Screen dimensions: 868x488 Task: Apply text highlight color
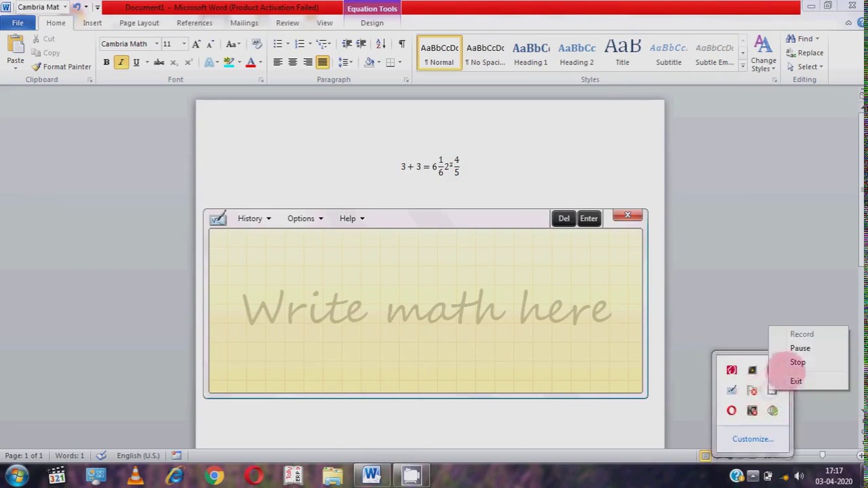pos(229,62)
